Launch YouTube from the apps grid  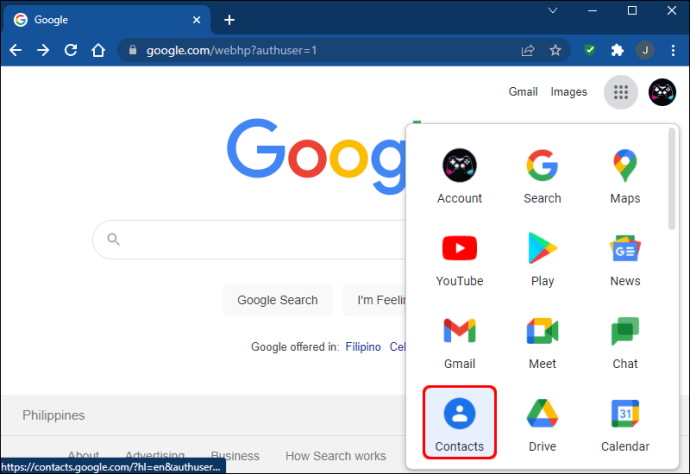pos(459,259)
